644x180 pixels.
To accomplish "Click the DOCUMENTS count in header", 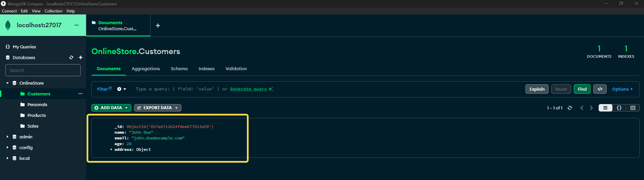I will pos(599,52).
